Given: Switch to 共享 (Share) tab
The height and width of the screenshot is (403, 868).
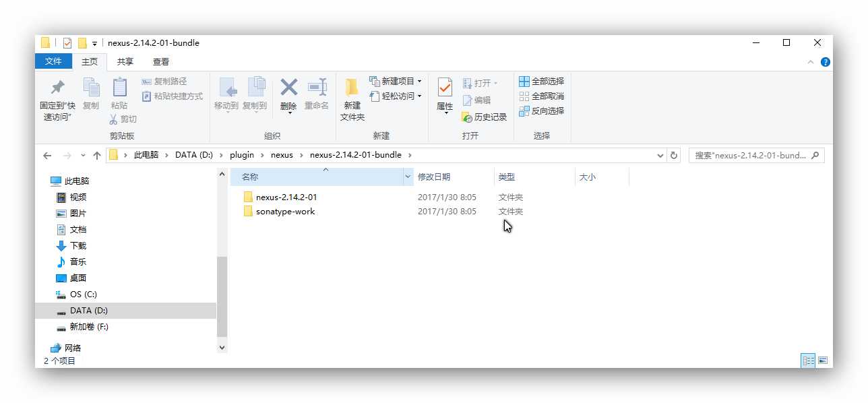Looking at the screenshot, I should [x=125, y=61].
